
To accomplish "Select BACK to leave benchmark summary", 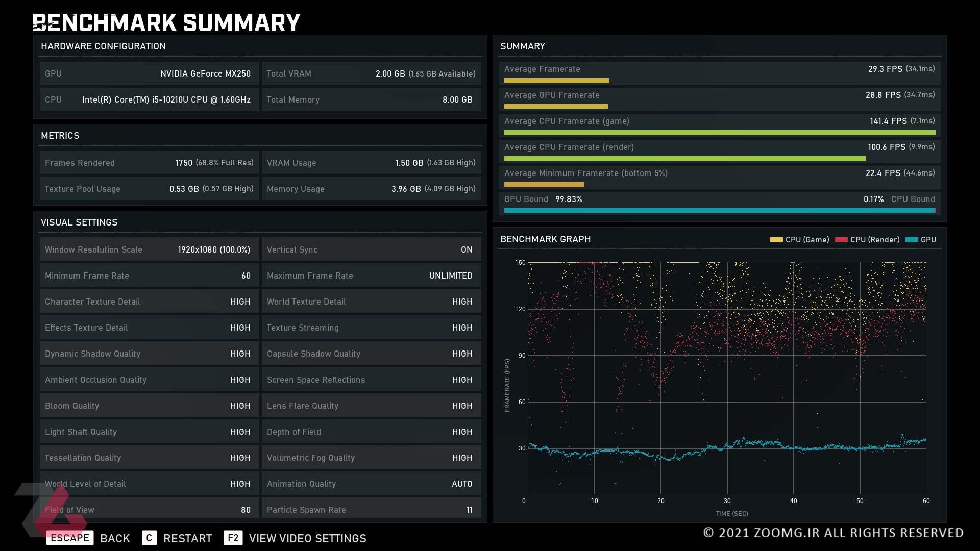I will (115, 538).
